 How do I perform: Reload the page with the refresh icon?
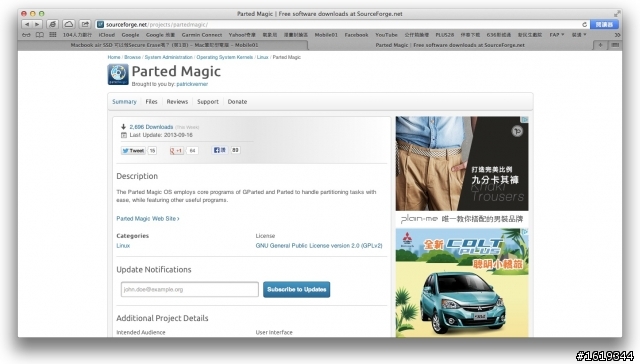coord(584,24)
